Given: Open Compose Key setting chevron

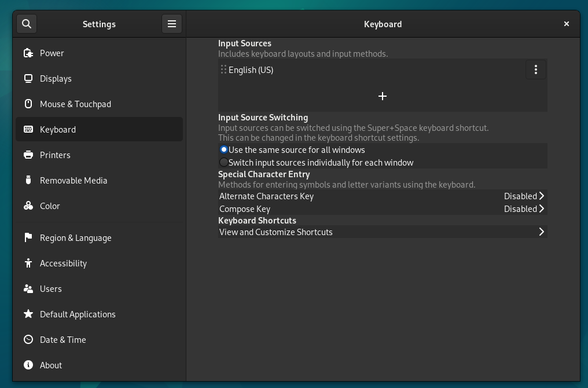Looking at the screenshot, I should pyautogui.click(x=541, y=209).
